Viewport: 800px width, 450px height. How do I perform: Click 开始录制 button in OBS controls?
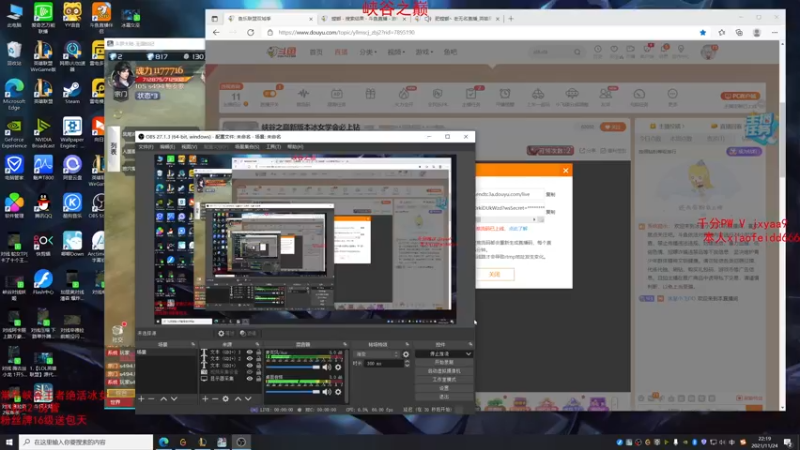[444, 362]
